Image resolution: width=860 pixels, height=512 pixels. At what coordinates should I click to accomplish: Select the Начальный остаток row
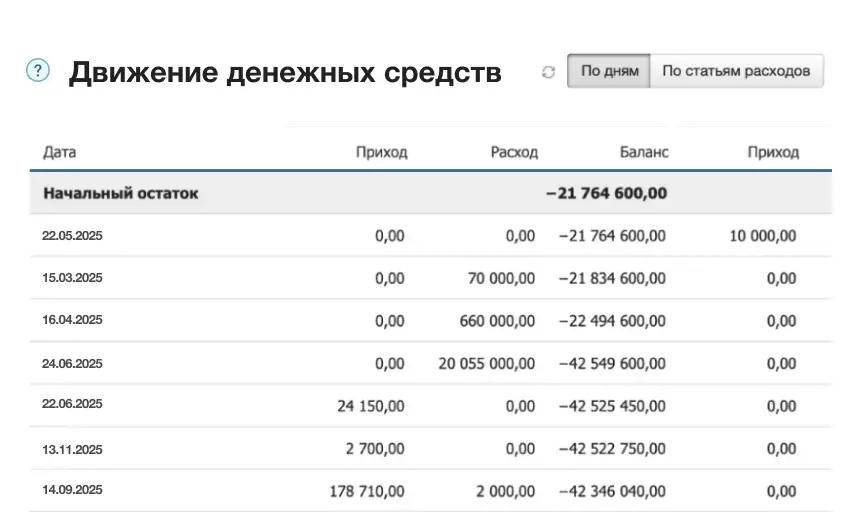431,193
